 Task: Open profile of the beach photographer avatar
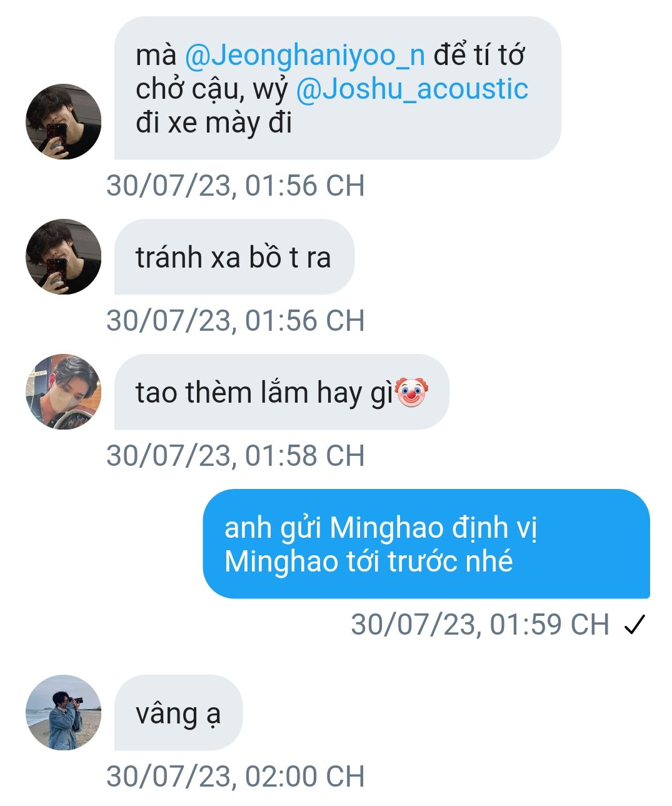pyautogui.click(x=63, y=712)
